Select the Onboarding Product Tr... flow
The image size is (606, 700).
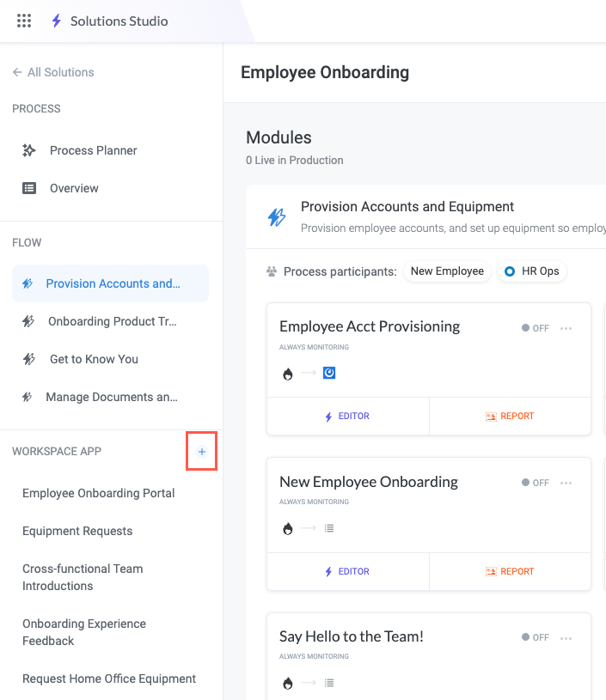pyautogui.click(x=111, y=321)
